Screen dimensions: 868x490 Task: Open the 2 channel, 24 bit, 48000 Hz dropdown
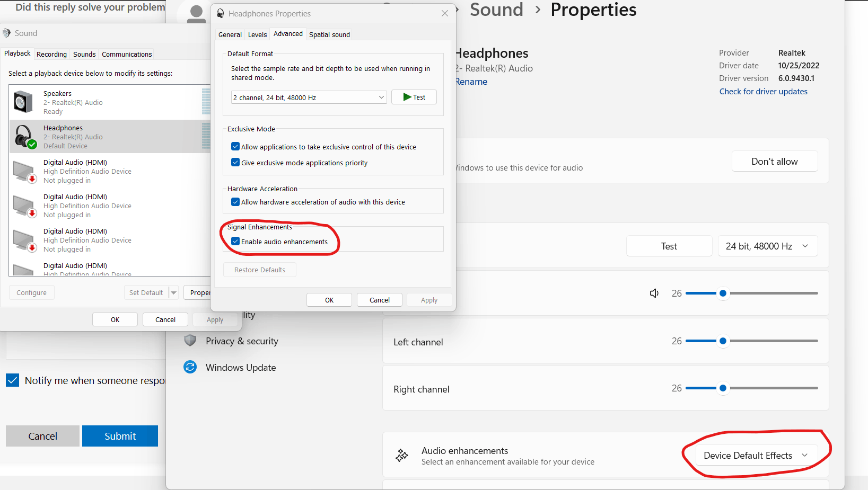[x=309, y=97]
